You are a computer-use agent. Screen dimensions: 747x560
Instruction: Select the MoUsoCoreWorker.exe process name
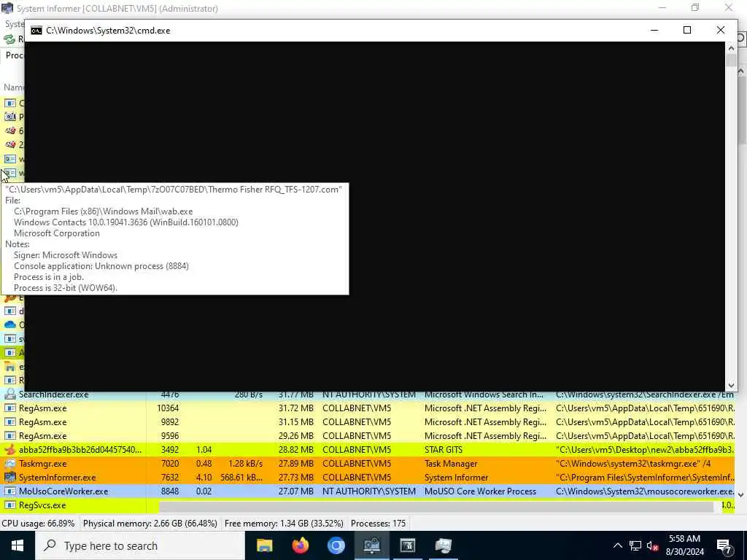63,491
